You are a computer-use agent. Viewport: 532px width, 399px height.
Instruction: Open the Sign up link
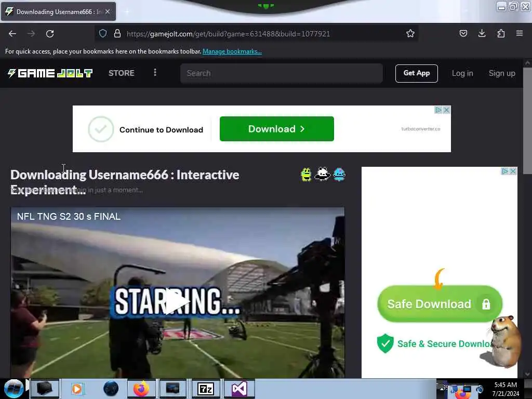point(502,73)
